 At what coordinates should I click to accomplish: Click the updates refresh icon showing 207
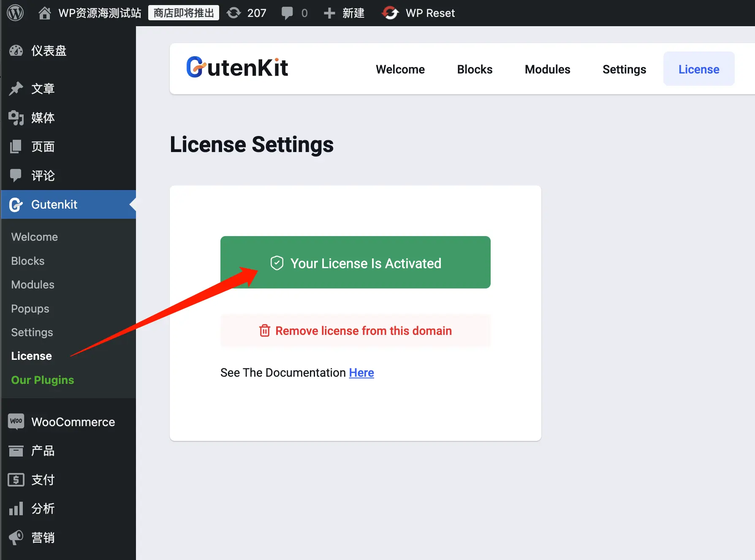coord(234,13)
